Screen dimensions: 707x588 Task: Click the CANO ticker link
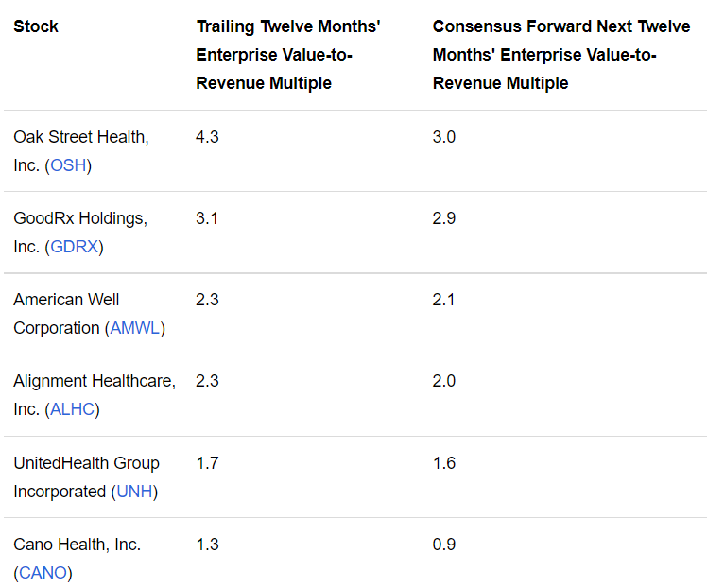43,573
